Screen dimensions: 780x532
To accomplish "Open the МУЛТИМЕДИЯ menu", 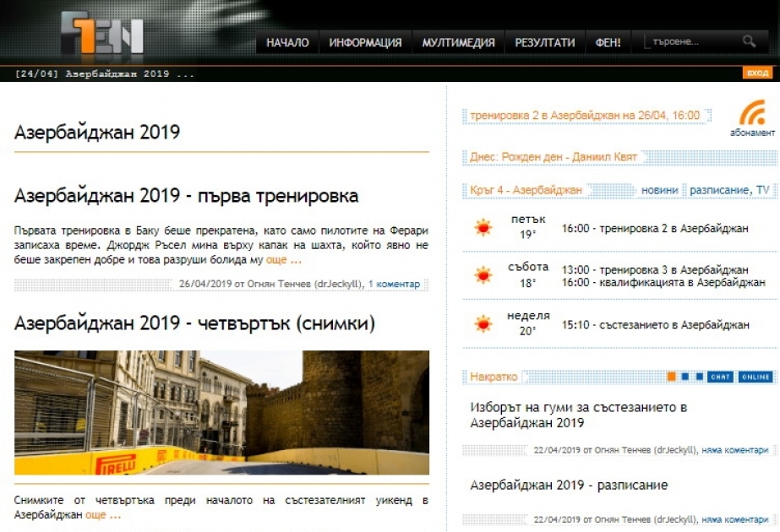I will [x=458, y=43].
